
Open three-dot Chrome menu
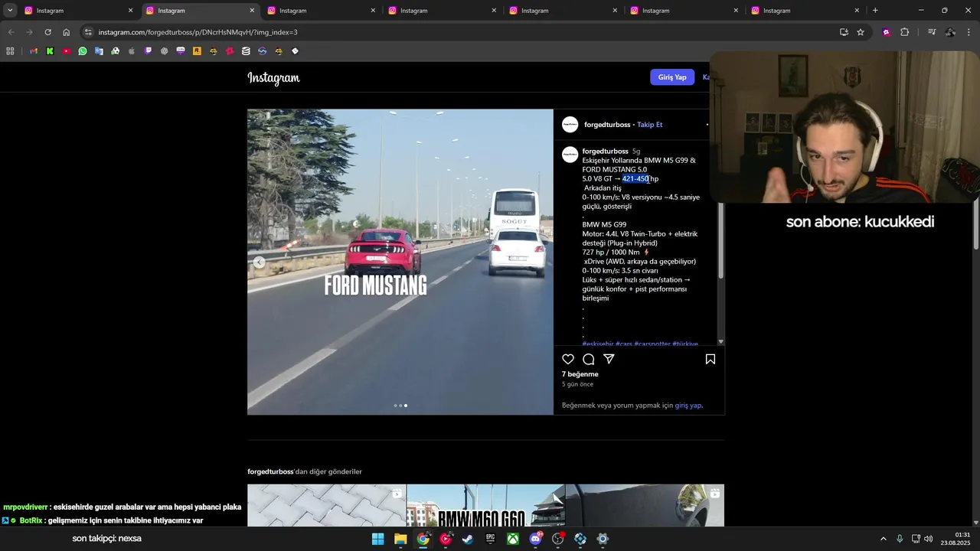pyautogui.click(x=969, y=32)
